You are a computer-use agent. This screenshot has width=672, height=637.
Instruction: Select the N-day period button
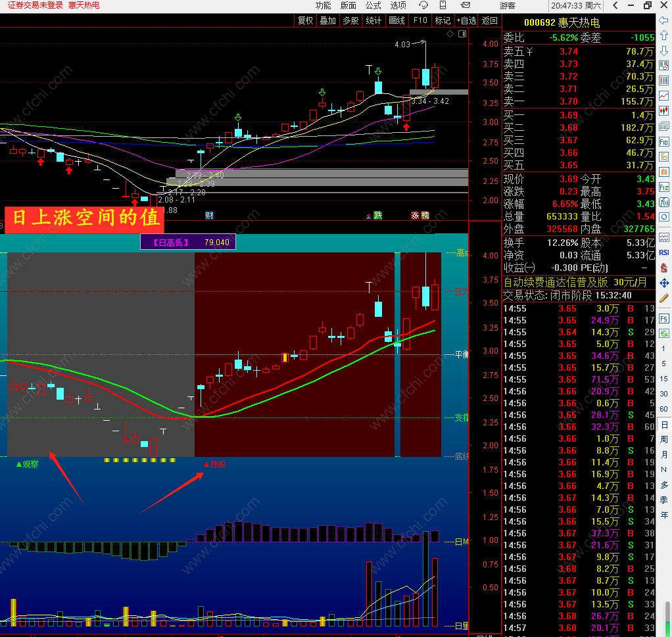[x=663, y=469]
